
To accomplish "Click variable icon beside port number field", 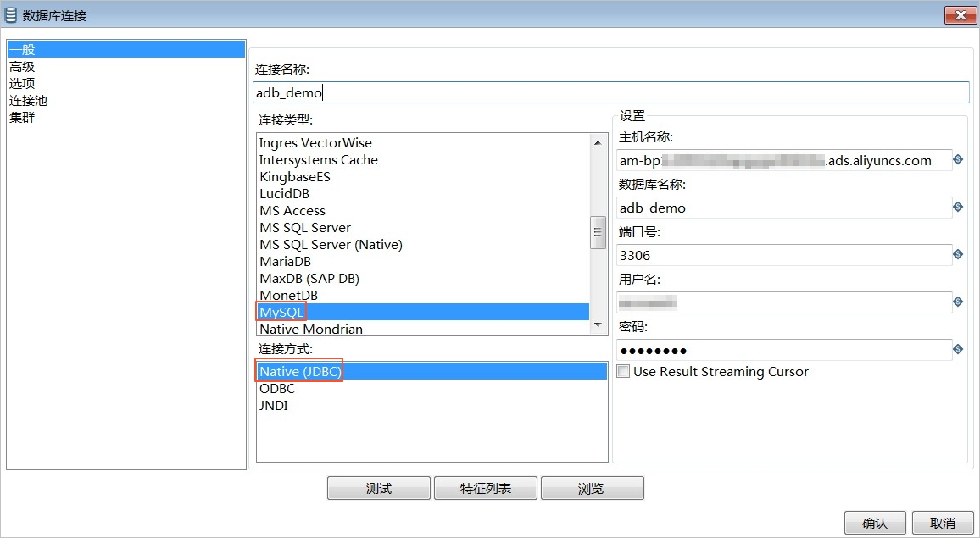I will tap(957, 254).
